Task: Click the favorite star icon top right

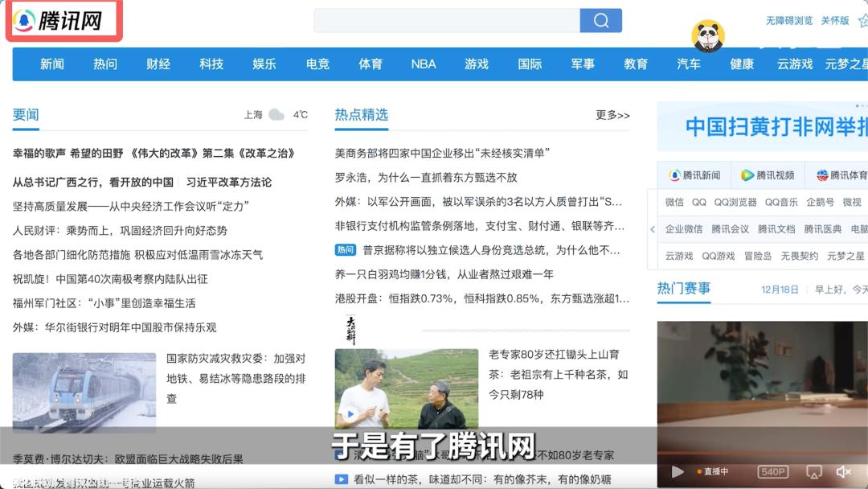Action: tap(863, 21)
